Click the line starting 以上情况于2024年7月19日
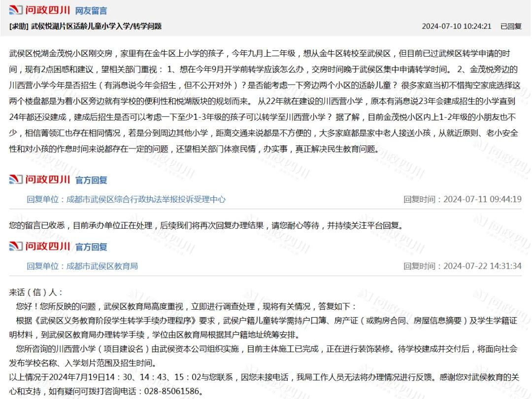 pyautogui.click(x=265, y=377)
